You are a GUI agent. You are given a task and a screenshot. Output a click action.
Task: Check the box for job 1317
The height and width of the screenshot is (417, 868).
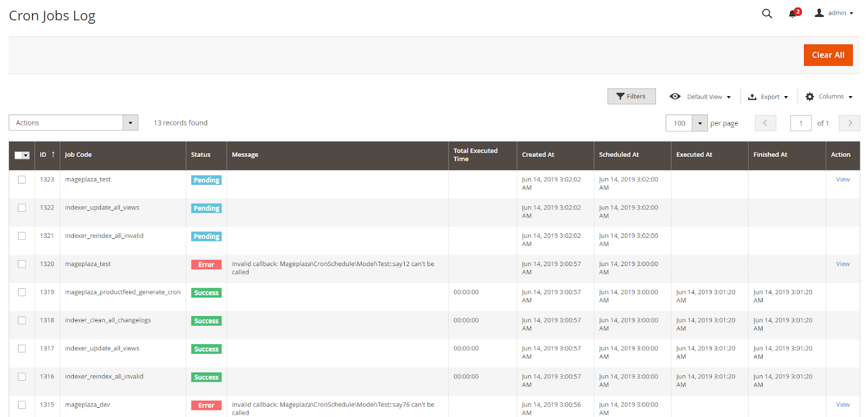click(22, 349)
